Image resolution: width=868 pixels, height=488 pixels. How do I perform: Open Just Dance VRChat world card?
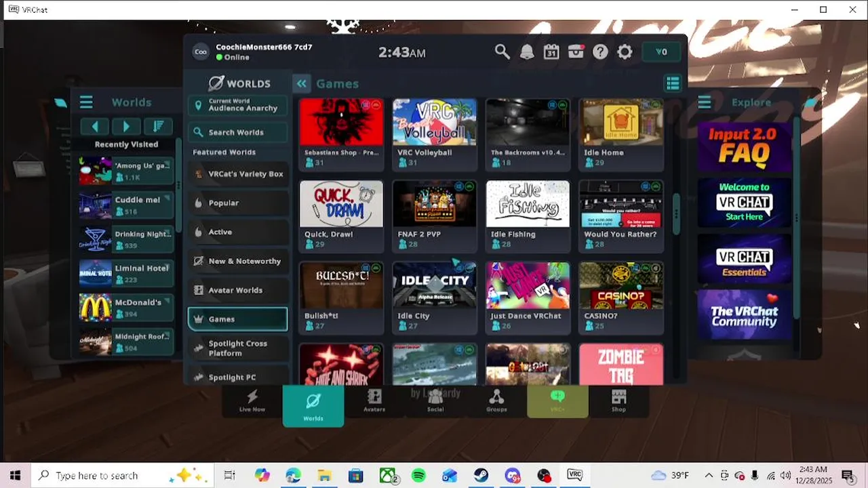coord(528,298)
